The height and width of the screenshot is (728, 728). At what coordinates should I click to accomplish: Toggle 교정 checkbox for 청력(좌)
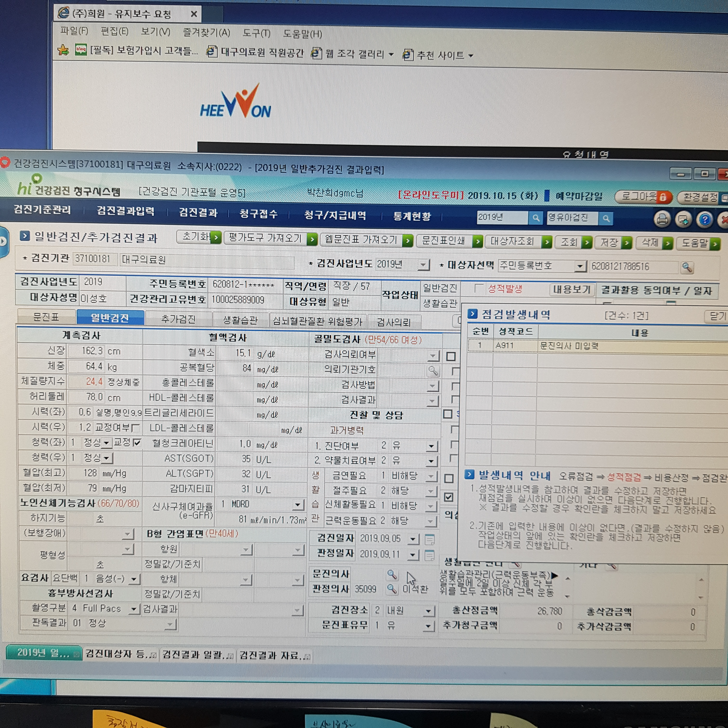[x=137, y=442]
